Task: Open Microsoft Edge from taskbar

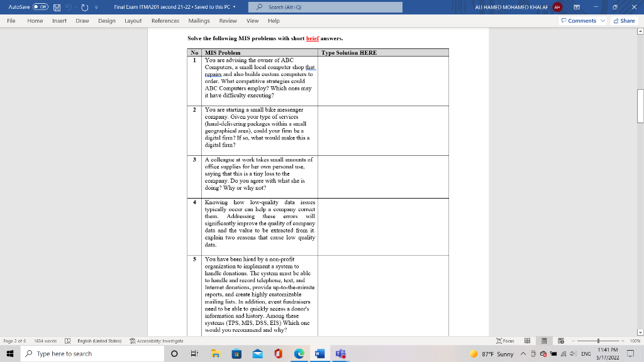Action: (x=299, y=353)
